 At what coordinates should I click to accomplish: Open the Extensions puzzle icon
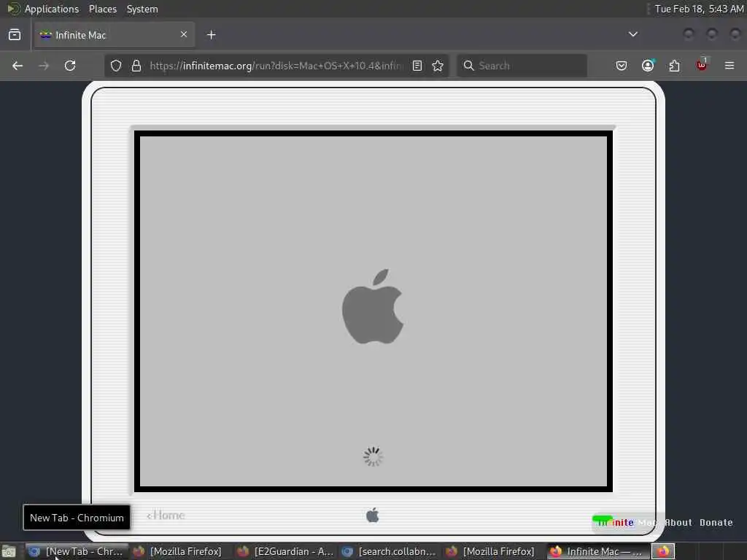(x=675, y=66)
